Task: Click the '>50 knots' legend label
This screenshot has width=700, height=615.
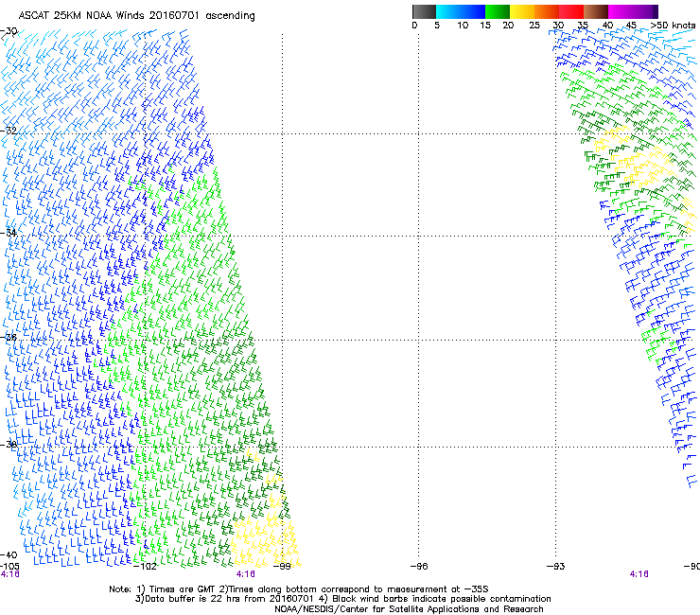Action: coord(674,26)
